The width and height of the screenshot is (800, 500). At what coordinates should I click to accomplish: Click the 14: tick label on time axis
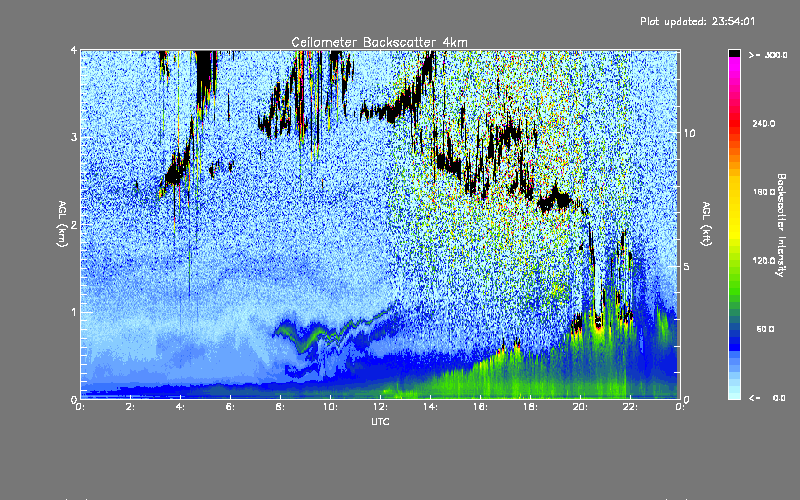(x=430, y=407)
